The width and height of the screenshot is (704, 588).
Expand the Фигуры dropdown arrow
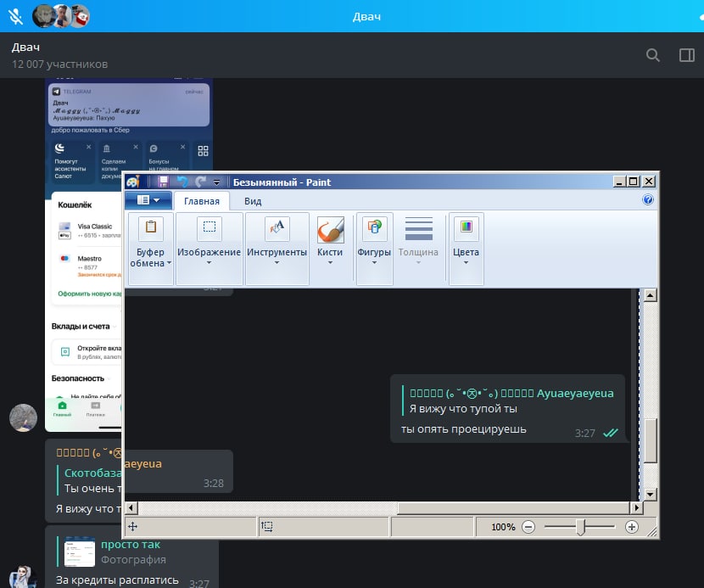point(374,263)
